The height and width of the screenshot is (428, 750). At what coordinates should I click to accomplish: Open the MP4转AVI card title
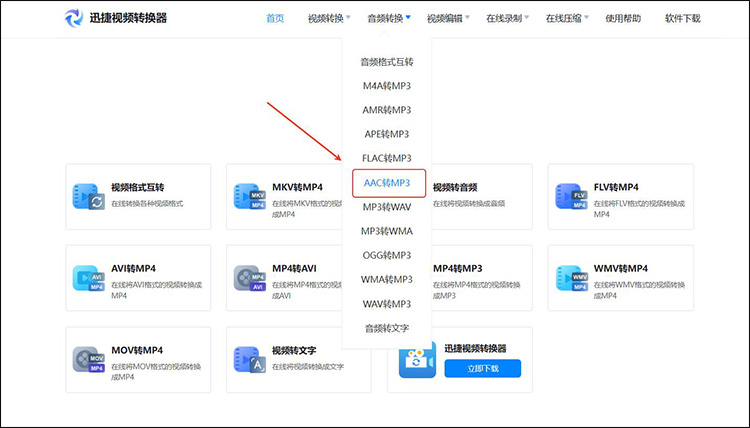[x=294, y=269]
